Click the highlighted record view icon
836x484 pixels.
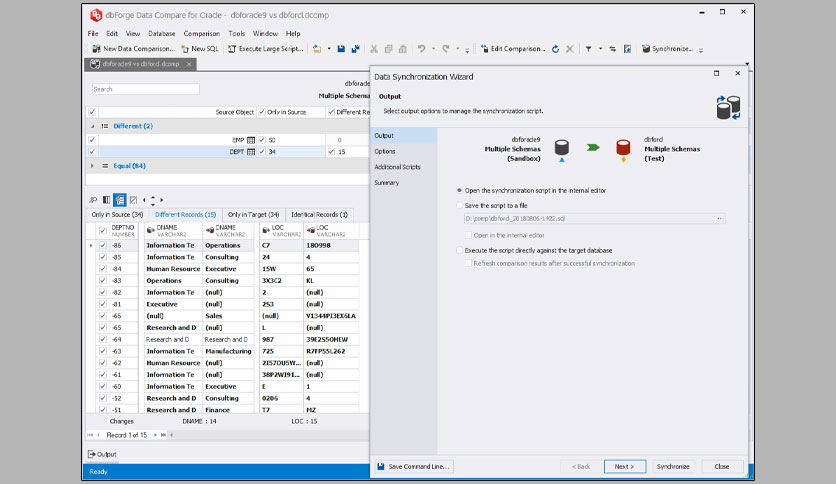120,200
